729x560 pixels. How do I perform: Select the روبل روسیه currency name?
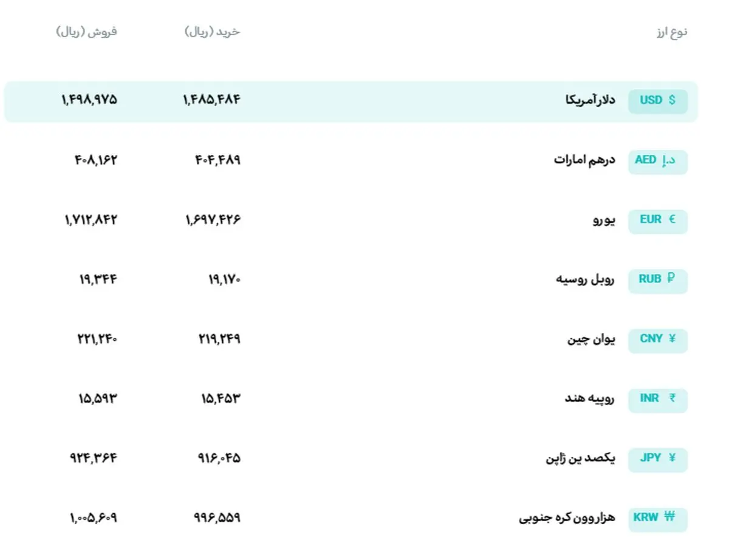586,279
